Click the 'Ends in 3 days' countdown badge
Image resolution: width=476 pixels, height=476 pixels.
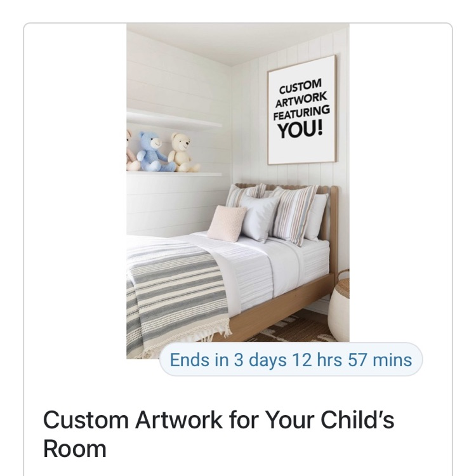pos(291,360)
